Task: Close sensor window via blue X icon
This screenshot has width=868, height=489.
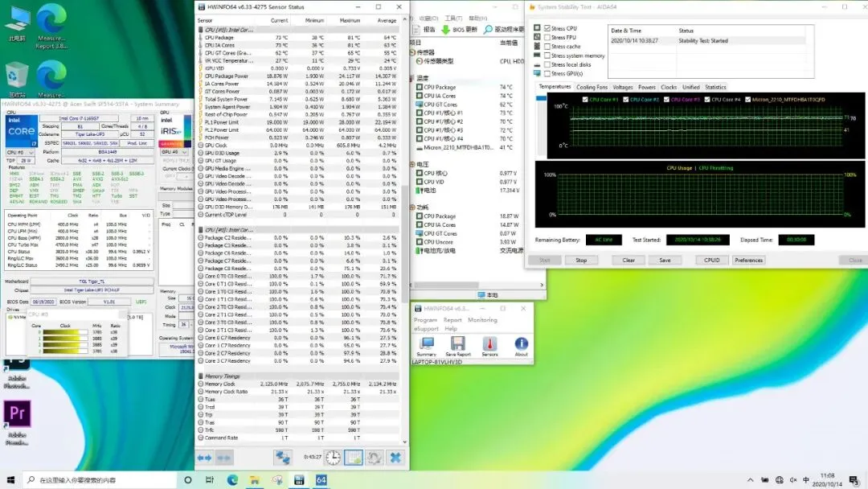Action: coord(395,458)
